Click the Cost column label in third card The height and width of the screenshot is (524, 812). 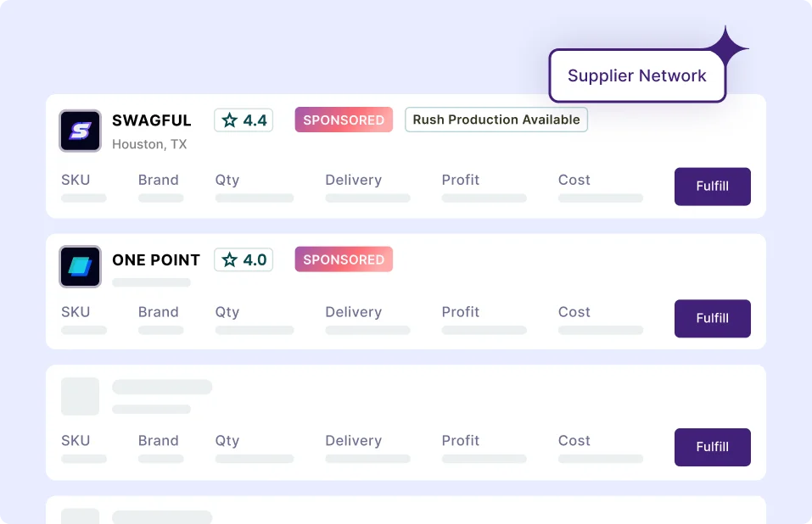[x=574, y=440]
